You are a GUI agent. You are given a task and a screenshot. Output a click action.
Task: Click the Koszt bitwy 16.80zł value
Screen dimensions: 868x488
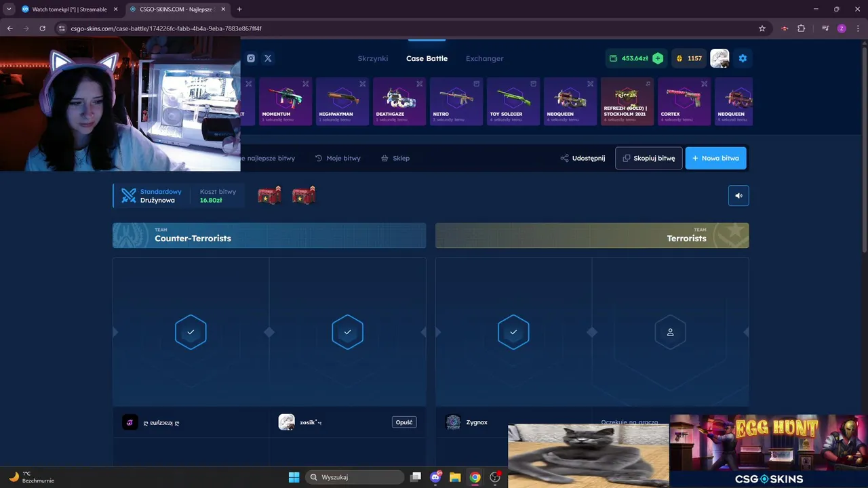(x=211, y=201)
